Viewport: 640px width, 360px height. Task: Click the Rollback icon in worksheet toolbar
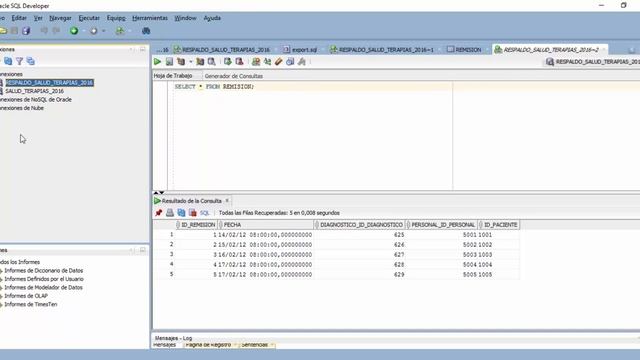239,62
